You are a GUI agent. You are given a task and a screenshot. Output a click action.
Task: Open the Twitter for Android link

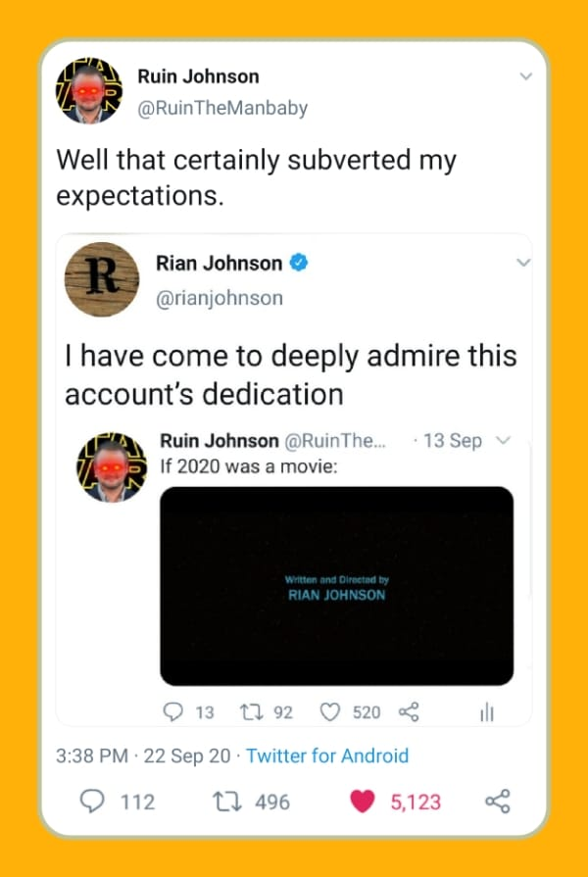[327, 755]
